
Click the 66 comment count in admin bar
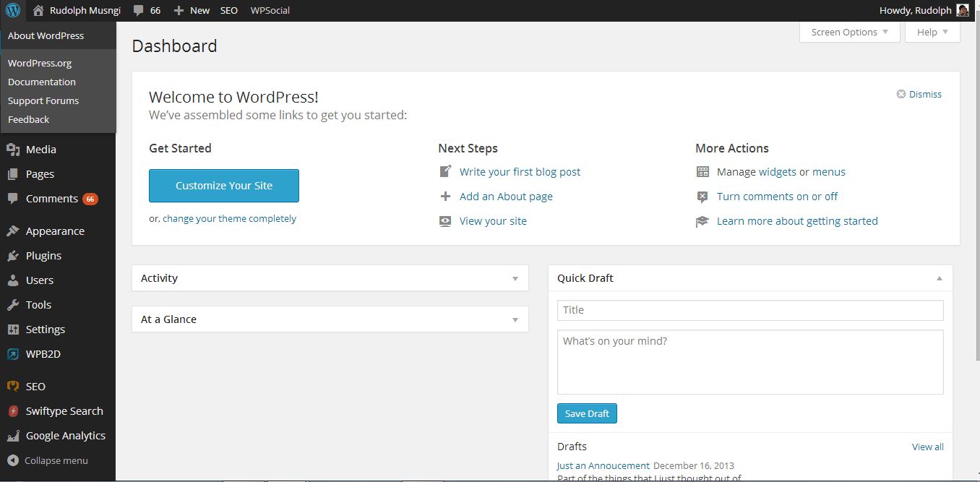coord(155,10)
